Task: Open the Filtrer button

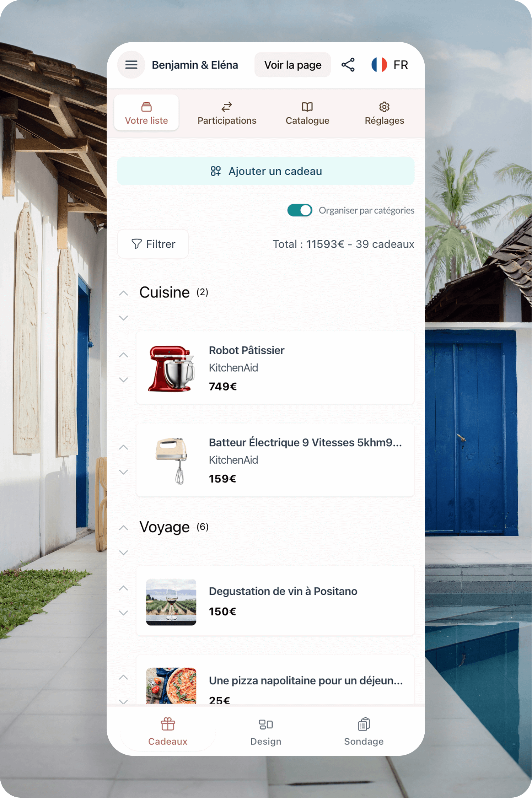Action: 153,244
